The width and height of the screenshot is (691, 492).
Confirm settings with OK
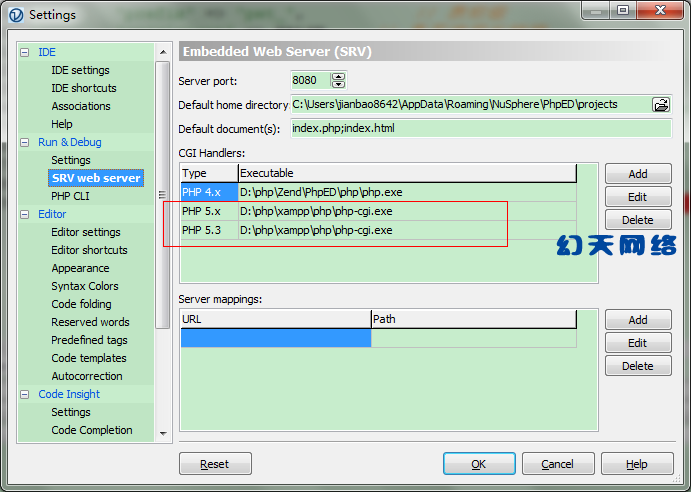479,464
